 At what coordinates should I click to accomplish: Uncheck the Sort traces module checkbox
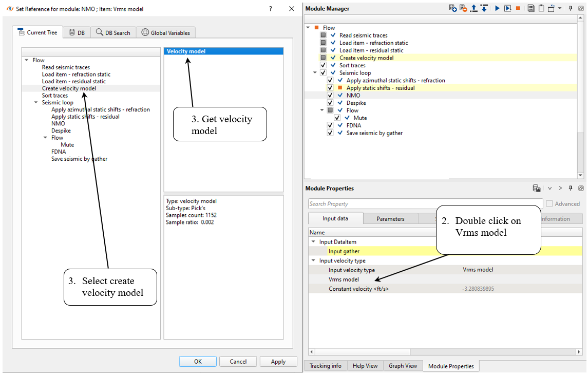click(x=323, y=65)
